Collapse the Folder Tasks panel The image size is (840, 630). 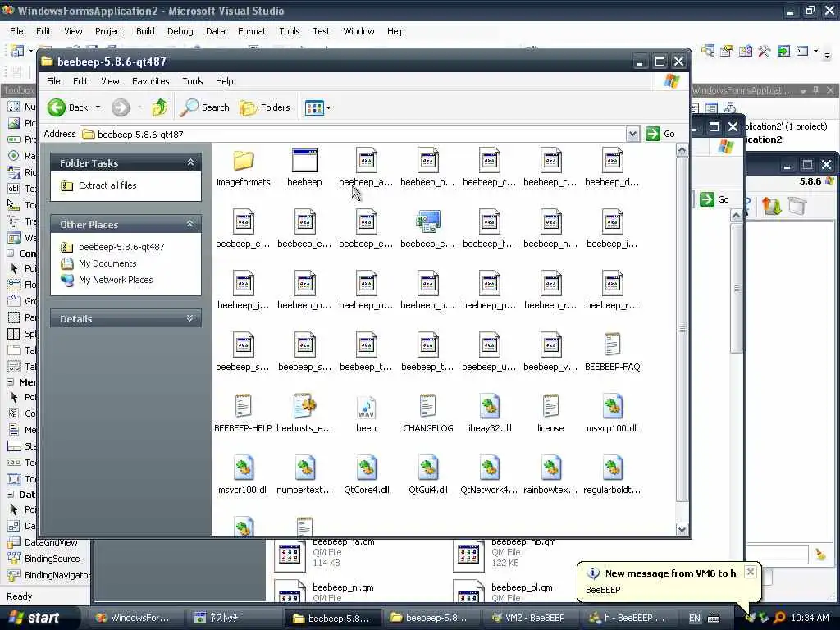[190, 162]
